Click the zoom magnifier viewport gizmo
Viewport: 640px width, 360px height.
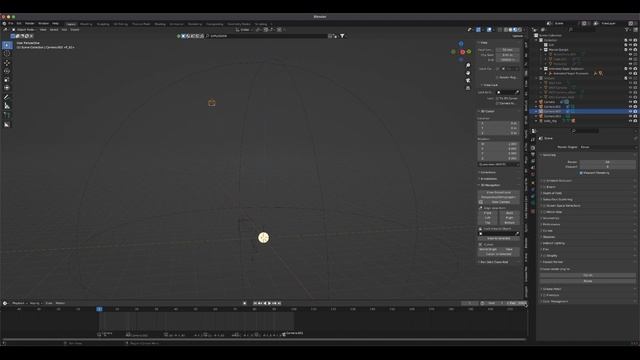[x=468, y=65]
